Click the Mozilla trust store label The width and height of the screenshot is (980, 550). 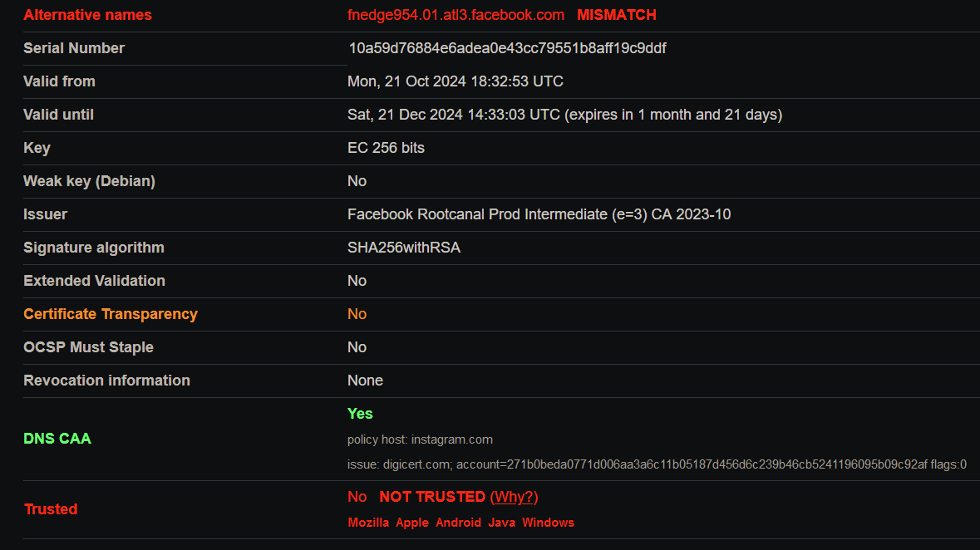tap(368, 523)
